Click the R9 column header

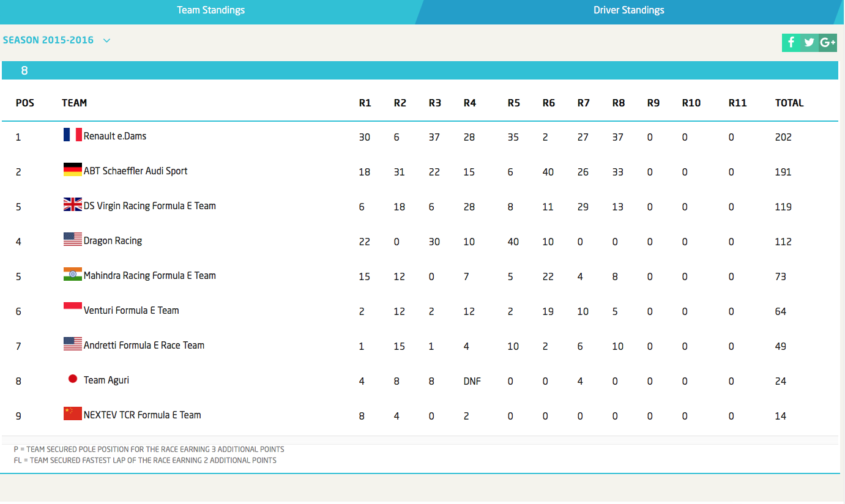[x=653, y=103]
